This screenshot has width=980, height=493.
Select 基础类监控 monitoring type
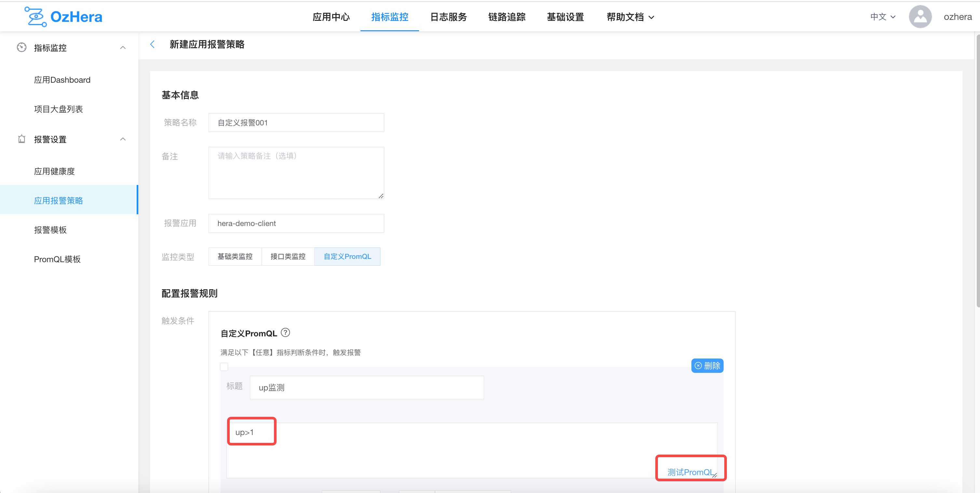[235, 257]
